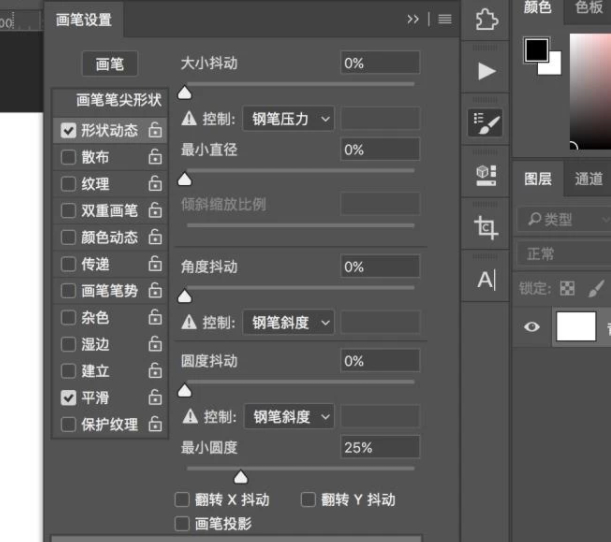Click the lock icon beside 颜色动态
611x542 pixels.
point(155,237)
